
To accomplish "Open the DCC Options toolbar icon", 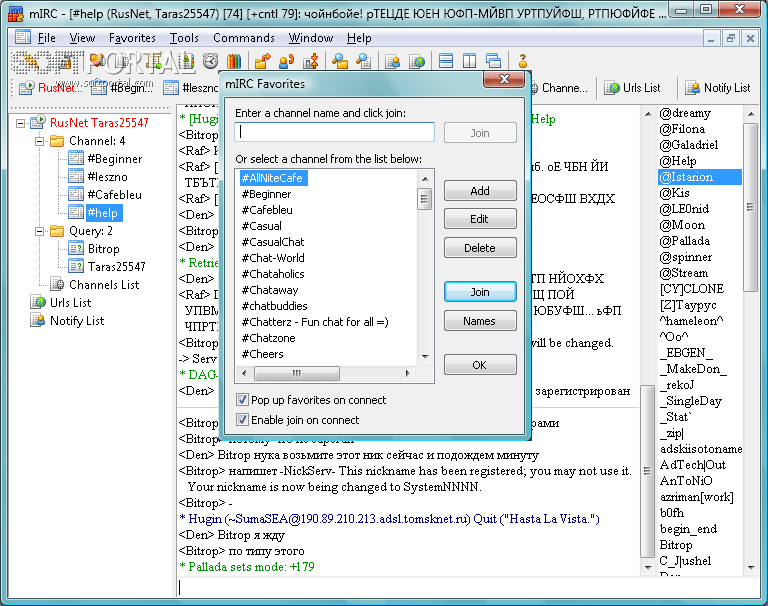I will (311, 61).
